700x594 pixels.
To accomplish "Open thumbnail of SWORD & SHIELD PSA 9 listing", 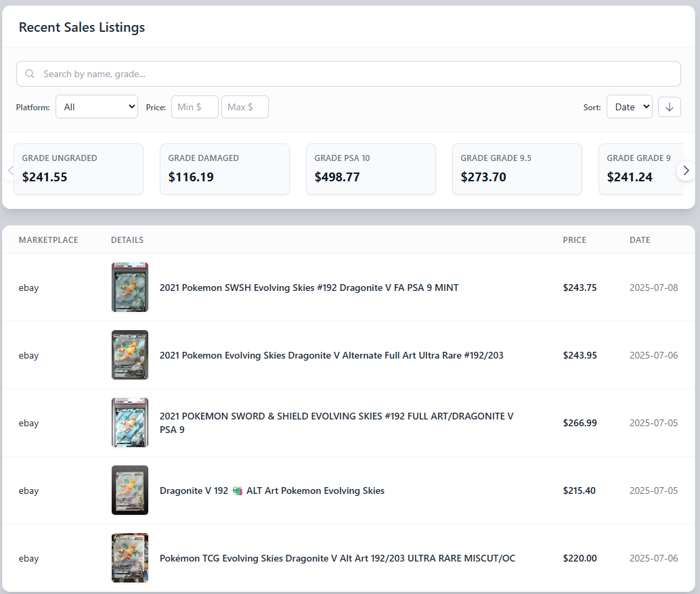I will pyautogui.click(x=130, y=423).
